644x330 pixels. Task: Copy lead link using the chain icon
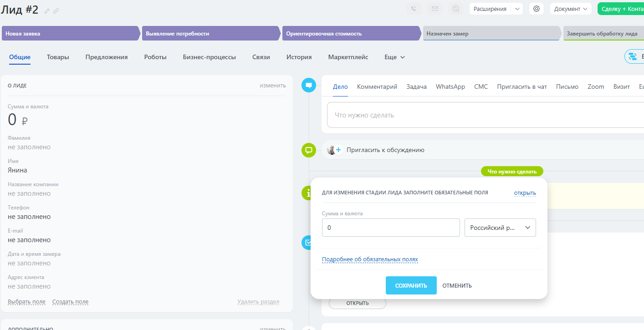(56, 10)
